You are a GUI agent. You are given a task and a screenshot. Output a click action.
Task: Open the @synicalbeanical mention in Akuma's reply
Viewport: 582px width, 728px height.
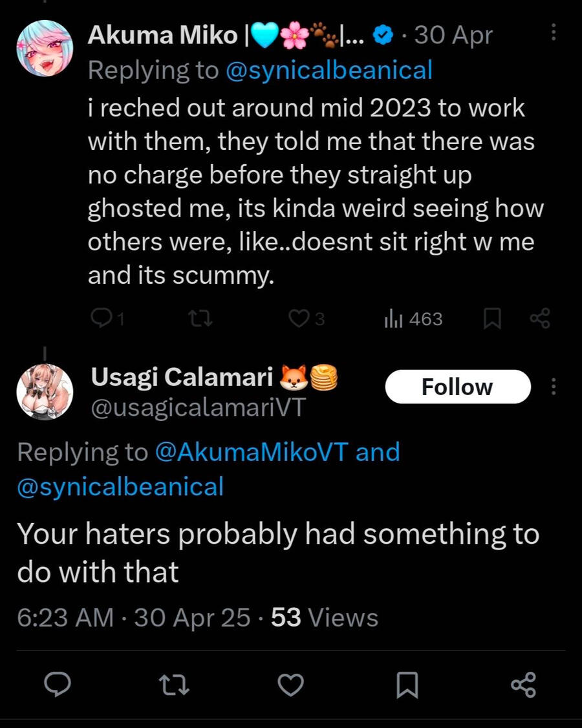click(x=329, y=70)
